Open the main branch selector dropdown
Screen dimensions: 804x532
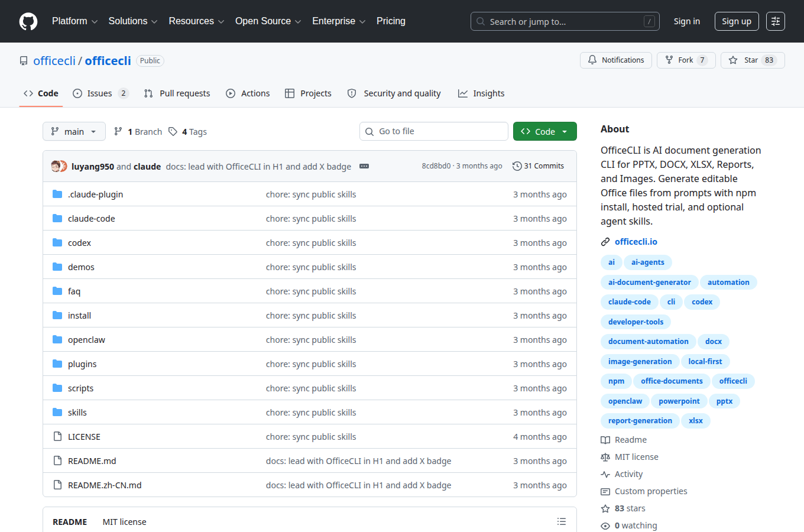[74, 131]
